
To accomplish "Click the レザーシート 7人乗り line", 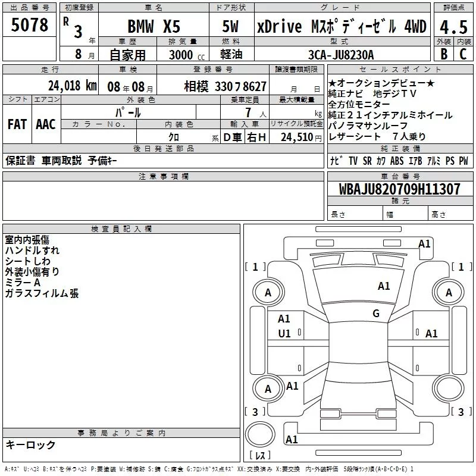I will (x=377, y=137).
